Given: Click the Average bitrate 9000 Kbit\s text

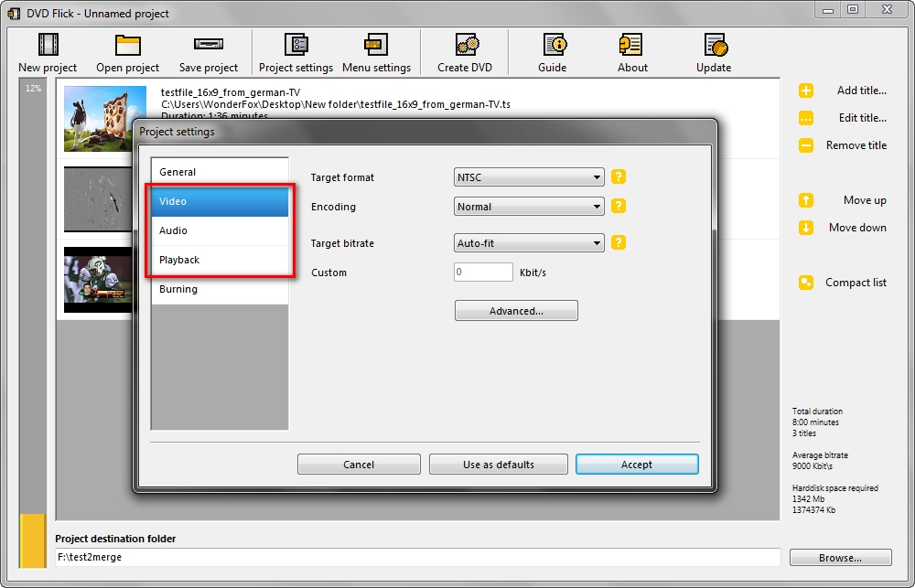Looking at the screenshot, I should [820, 461].
